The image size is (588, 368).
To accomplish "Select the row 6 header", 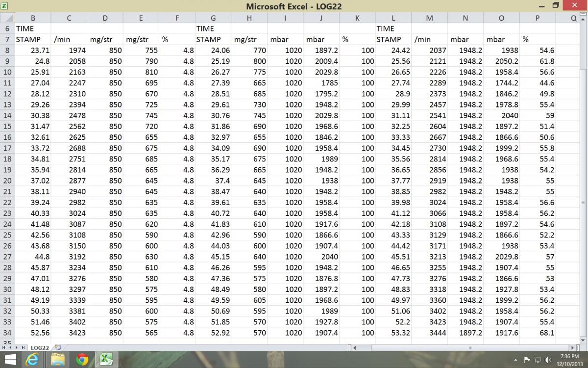I will tap(7, 28).
